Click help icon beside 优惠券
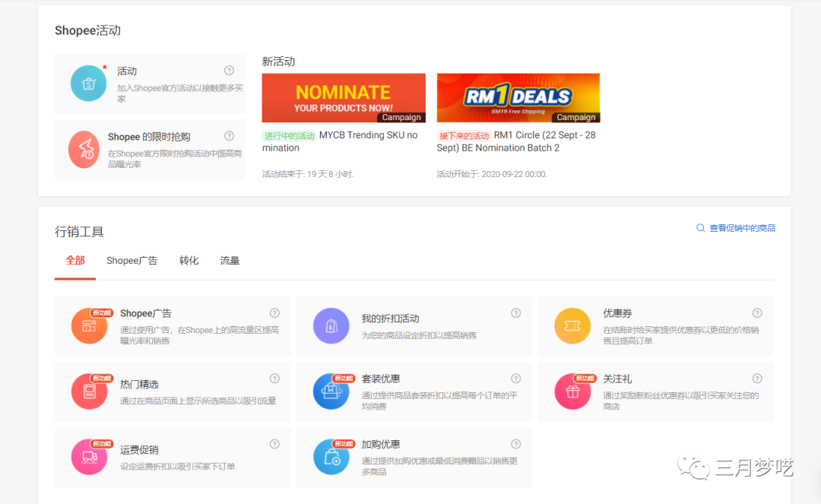 click(x=757, y=313)
